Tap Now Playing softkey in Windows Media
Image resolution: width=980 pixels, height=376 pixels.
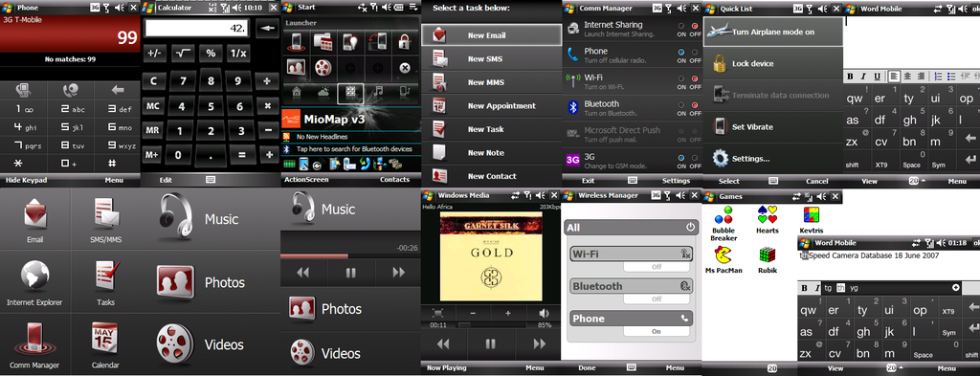click(446, 368)
